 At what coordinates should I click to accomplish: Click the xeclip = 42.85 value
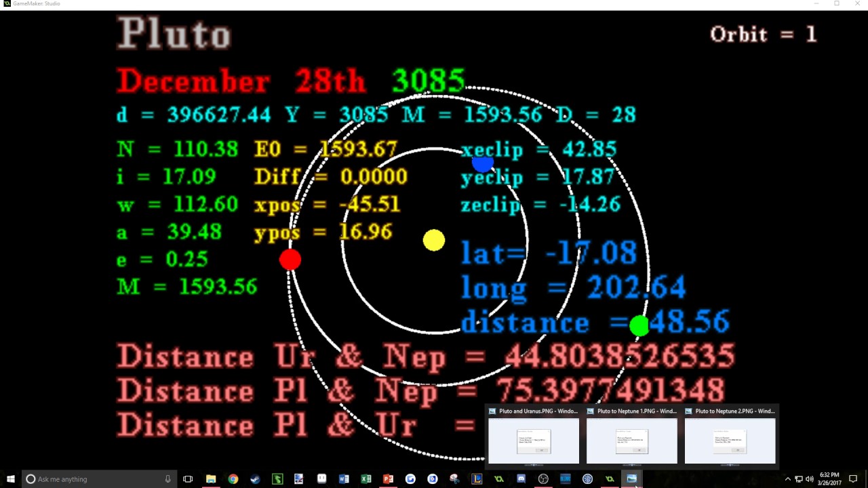539,150
